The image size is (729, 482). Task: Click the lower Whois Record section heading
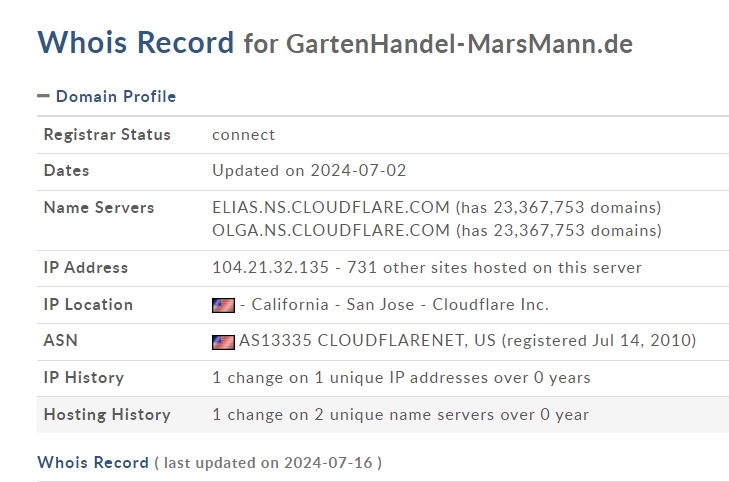click(93, 462)
